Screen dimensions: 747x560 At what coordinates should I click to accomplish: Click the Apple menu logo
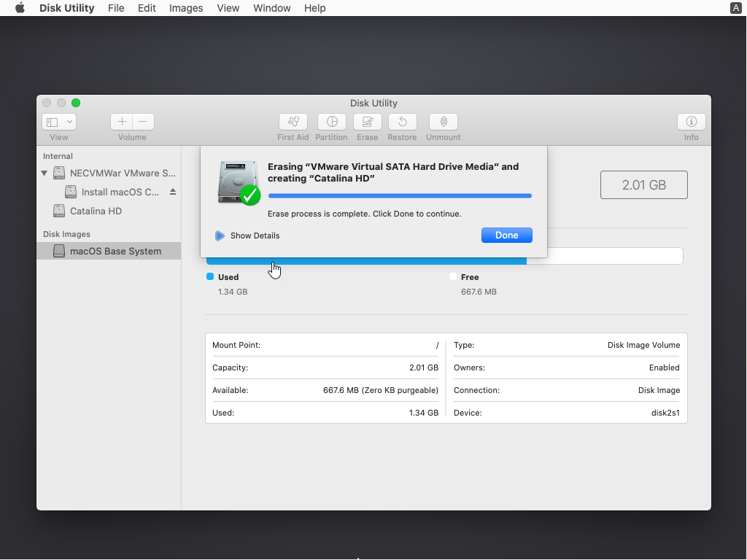[20, 8]
